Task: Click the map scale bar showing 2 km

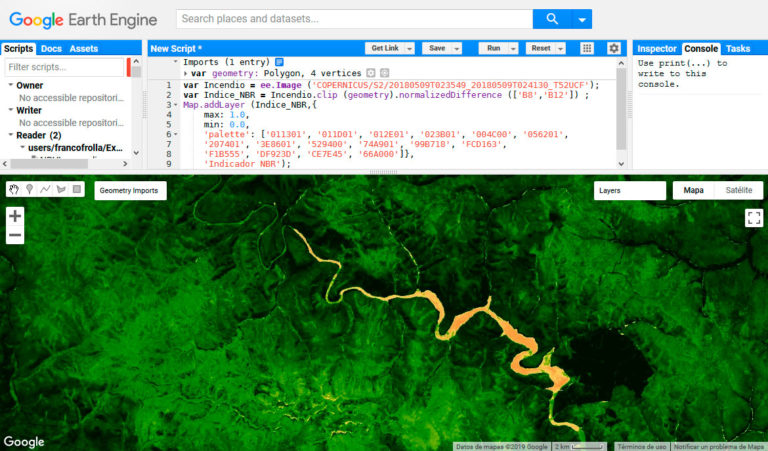Action: point(580,447)
